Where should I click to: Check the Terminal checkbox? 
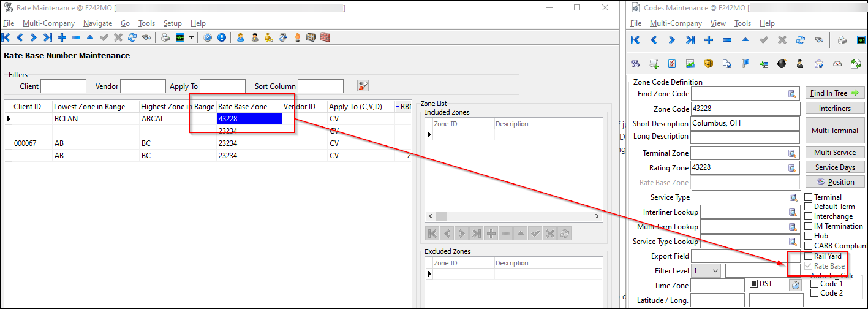(x=808, y=197)
